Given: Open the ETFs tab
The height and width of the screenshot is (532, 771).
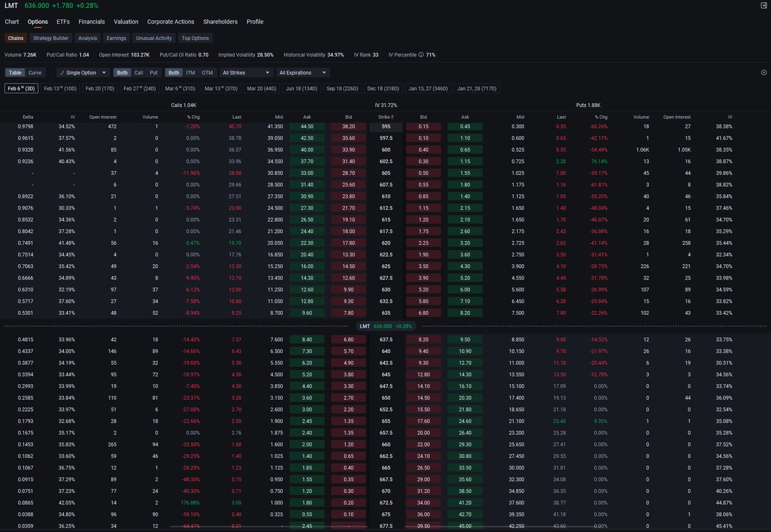Looking at the screenshot, I should tap(63, 22).
